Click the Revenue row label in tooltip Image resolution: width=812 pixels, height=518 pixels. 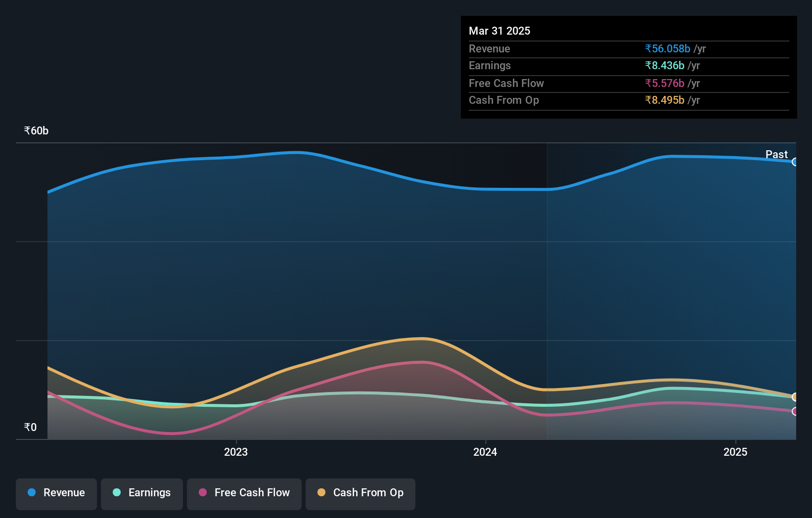coord(490,48)
